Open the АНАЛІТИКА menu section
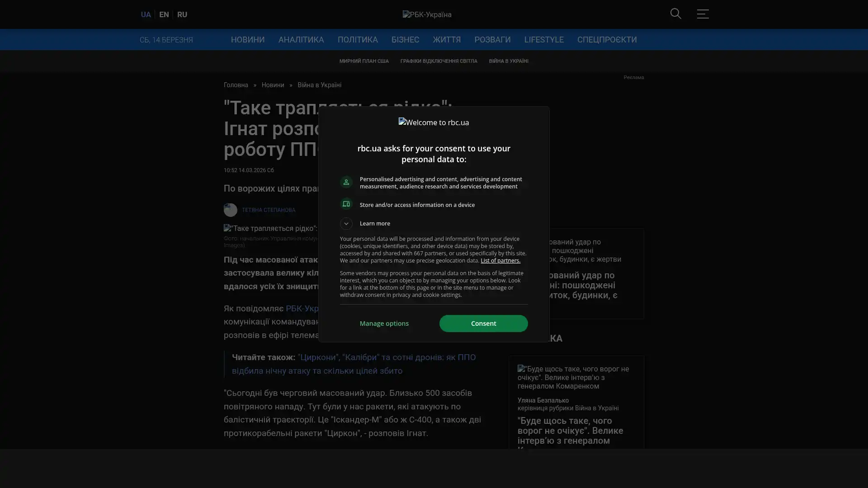Screen dimensions: 868x488 click(301, 40)
